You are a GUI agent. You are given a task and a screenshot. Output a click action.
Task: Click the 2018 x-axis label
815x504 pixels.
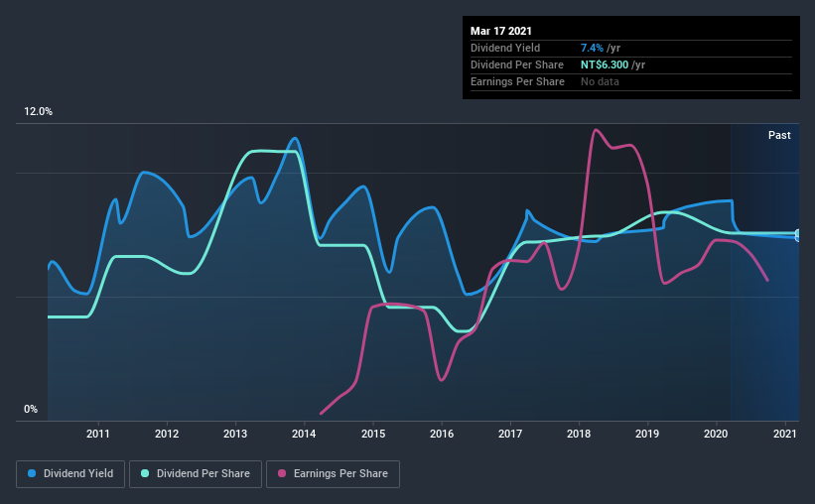[579, 434]
